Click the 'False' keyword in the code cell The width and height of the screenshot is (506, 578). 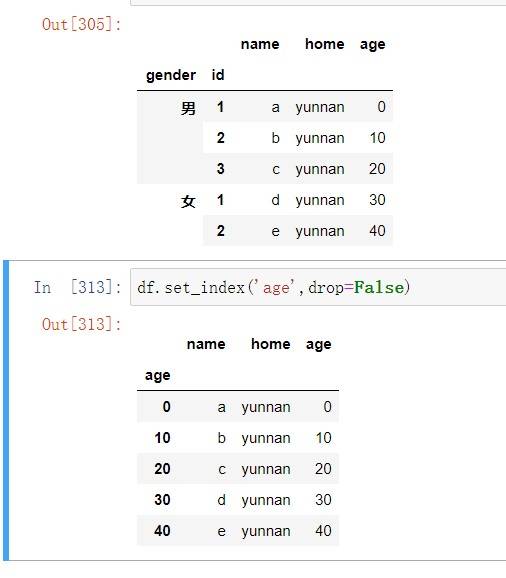coord(379,288)
